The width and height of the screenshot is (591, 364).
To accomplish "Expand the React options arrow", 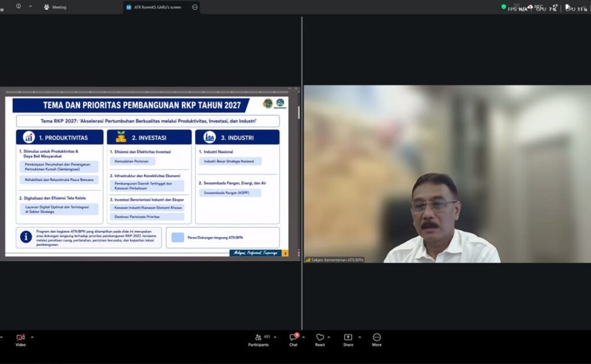I will [328, 337].
